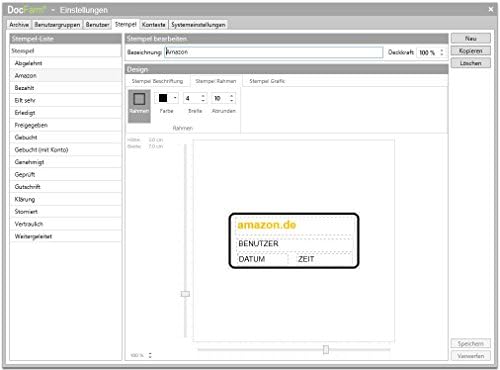The image size is (500, 370).
Task: Select Erledigt in the stamp list
Action: (x=66, y=112)
